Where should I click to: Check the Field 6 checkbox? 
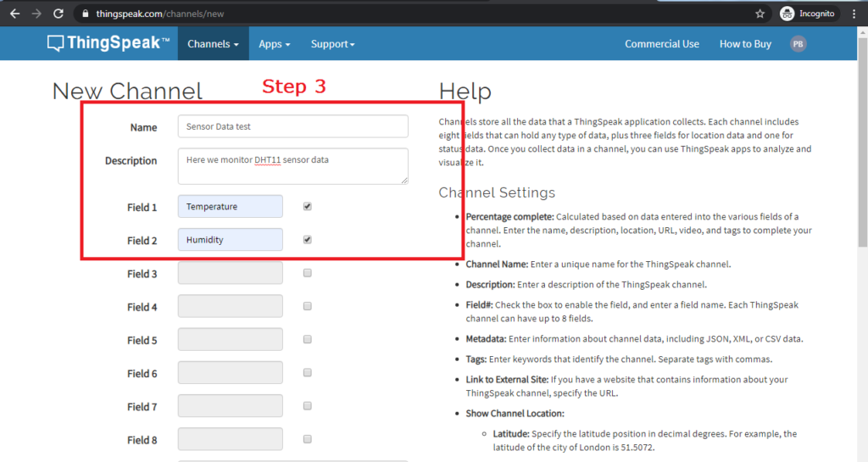[x=307, y=372]
